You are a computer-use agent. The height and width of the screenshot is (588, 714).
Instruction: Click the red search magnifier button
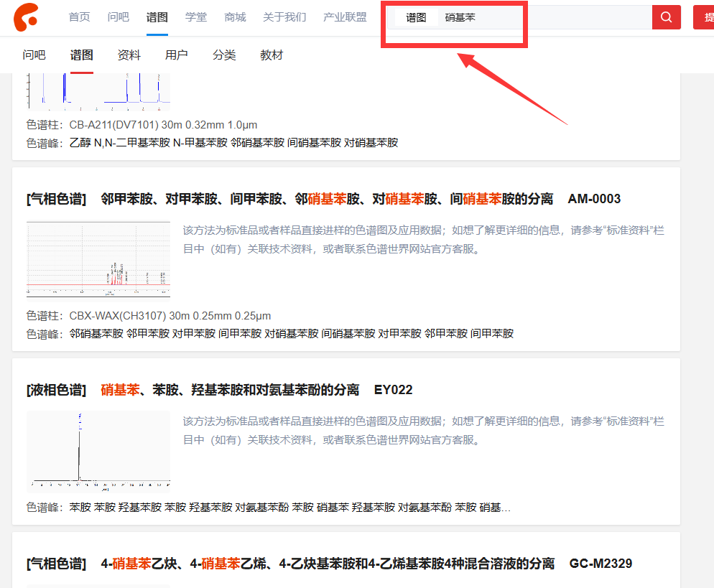666,17
